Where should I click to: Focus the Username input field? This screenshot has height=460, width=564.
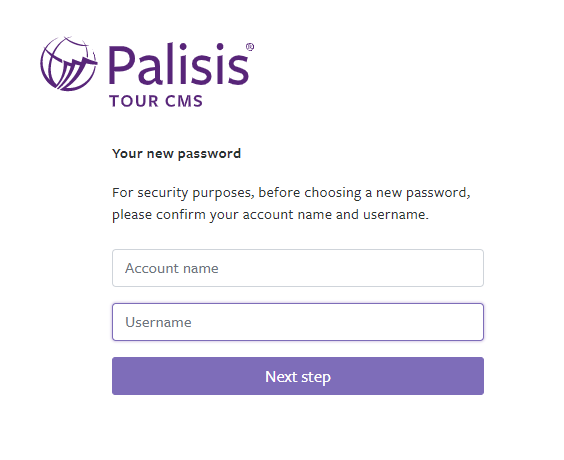pos(298,322)
